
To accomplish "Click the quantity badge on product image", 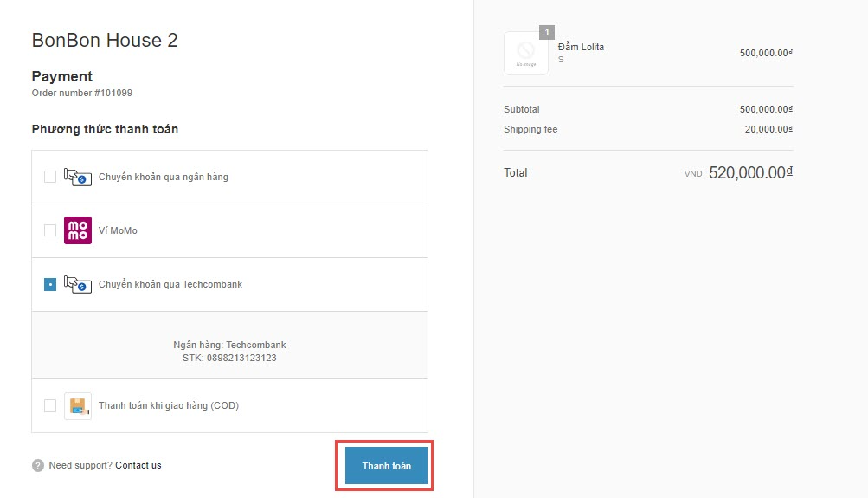I will [546, 32].
